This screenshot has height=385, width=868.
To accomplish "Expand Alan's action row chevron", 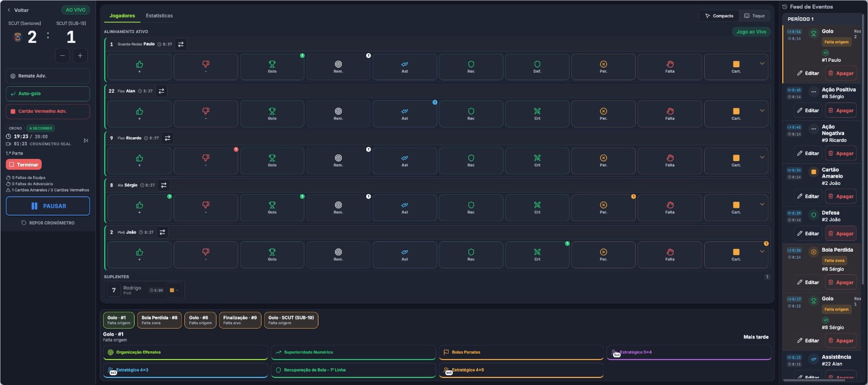I will tap(762, 111).
